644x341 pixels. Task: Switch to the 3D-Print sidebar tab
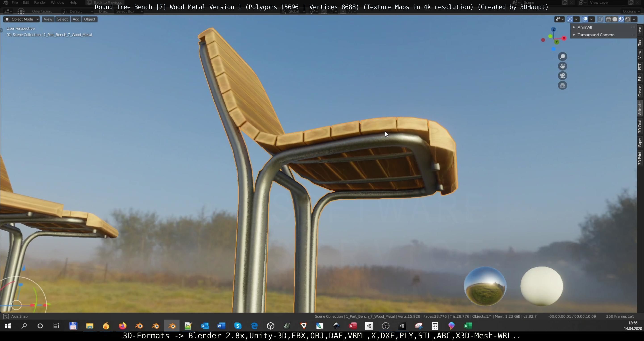640,158
